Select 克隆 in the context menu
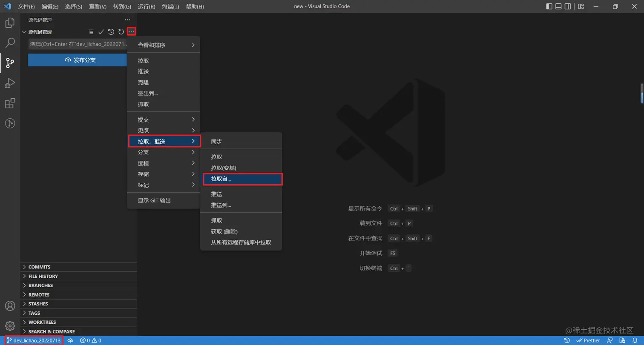 164,83
